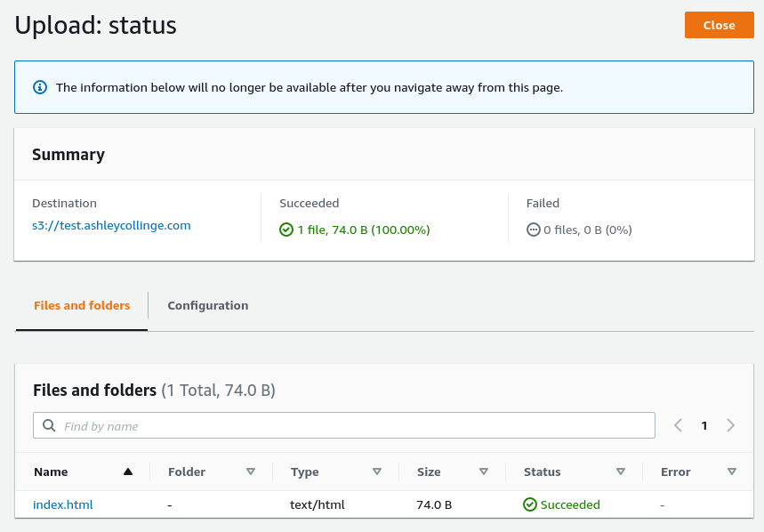The width and height of the screenshot is (764, 532).
Task: Switch to the Configuration tab
Action: (x=207, y=305)
